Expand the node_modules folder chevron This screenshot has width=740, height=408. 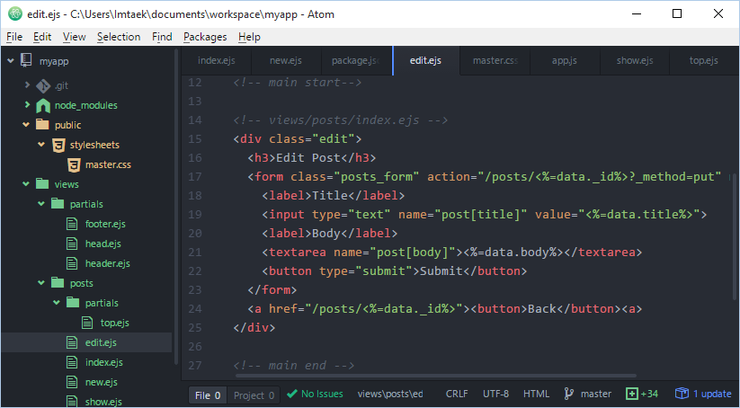click(27, 105)
